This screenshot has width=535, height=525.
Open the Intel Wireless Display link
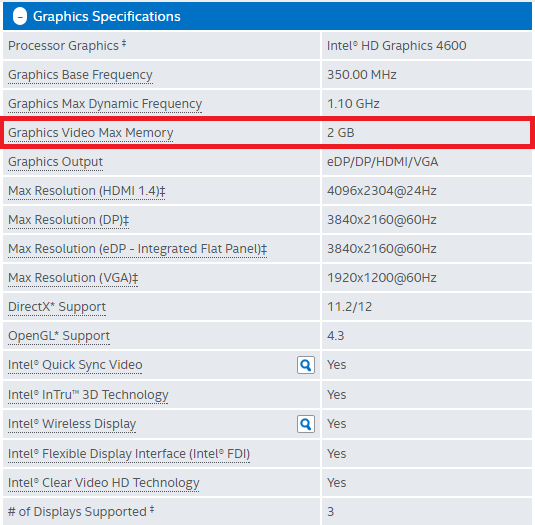(72, 424)
